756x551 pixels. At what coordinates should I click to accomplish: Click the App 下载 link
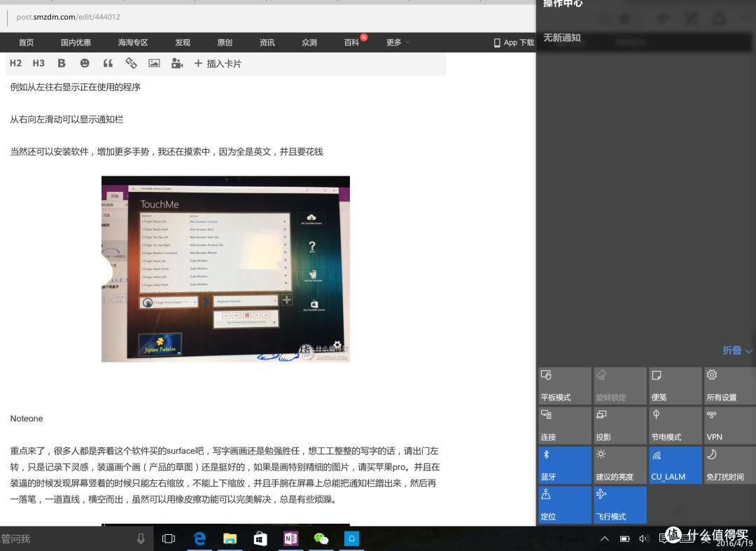point(514,43)
